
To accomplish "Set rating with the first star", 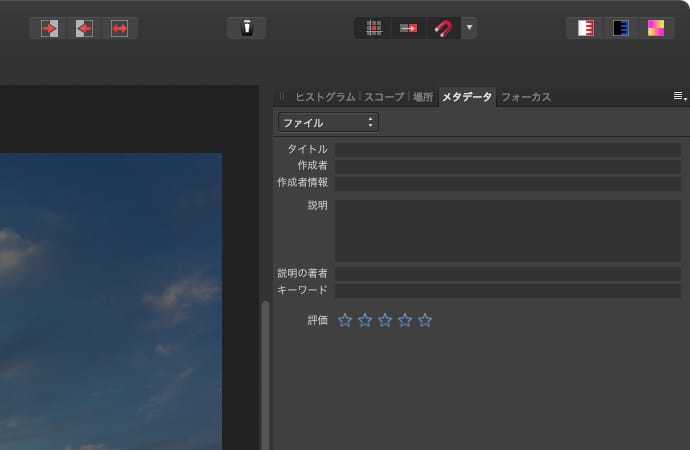I will pos(345,320).
